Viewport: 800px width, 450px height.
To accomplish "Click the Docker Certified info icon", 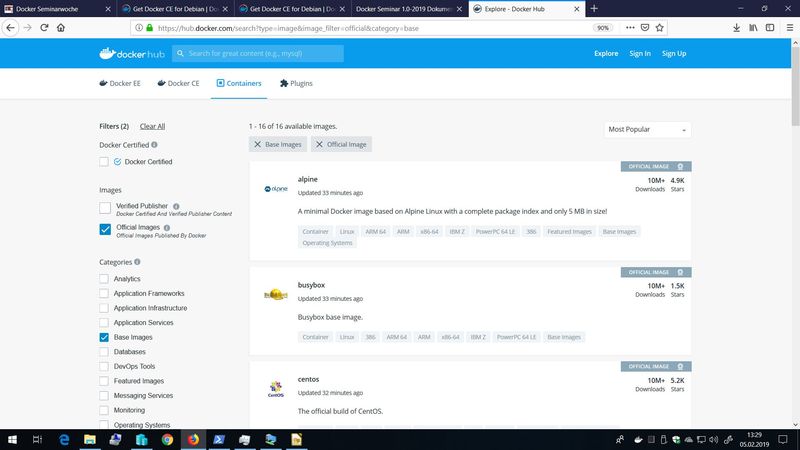I will pyautogui.click(x=154, y=144).
